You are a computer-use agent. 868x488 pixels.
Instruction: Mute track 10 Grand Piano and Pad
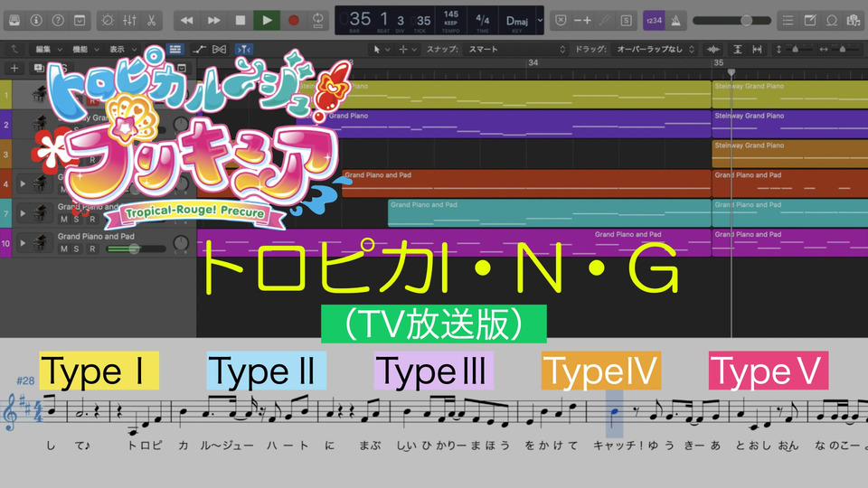point(63,249)
